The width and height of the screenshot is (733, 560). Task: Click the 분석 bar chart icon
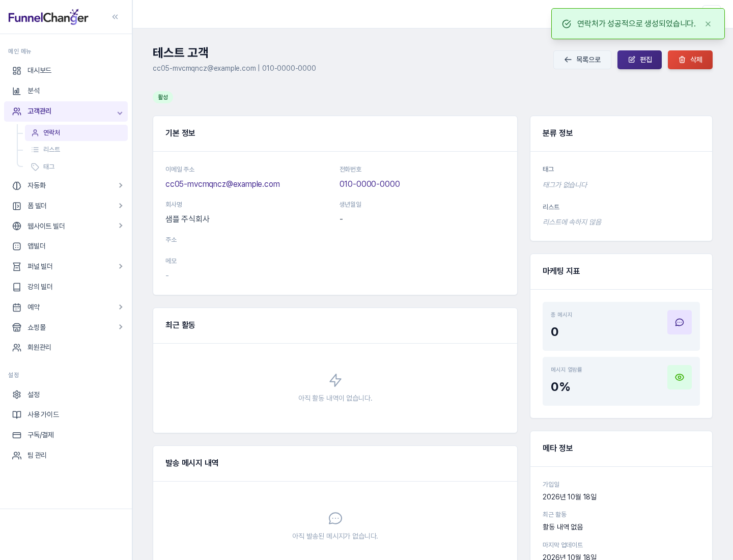(x=17, y=91)
